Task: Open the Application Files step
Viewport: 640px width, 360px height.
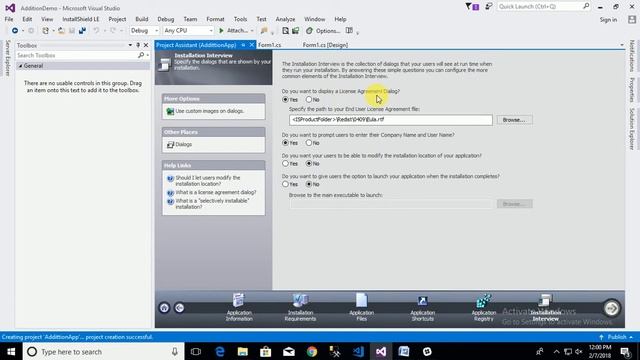Action: coord(362,307)
